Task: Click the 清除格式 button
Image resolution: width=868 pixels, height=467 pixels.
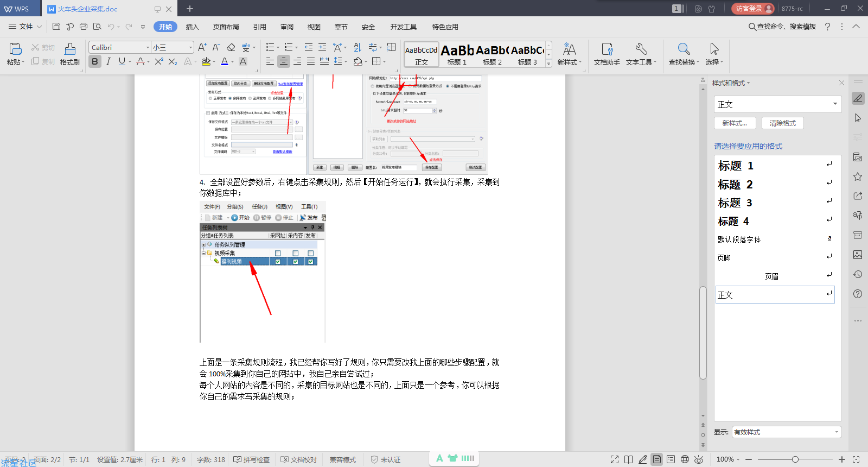Action: [782, 123]
